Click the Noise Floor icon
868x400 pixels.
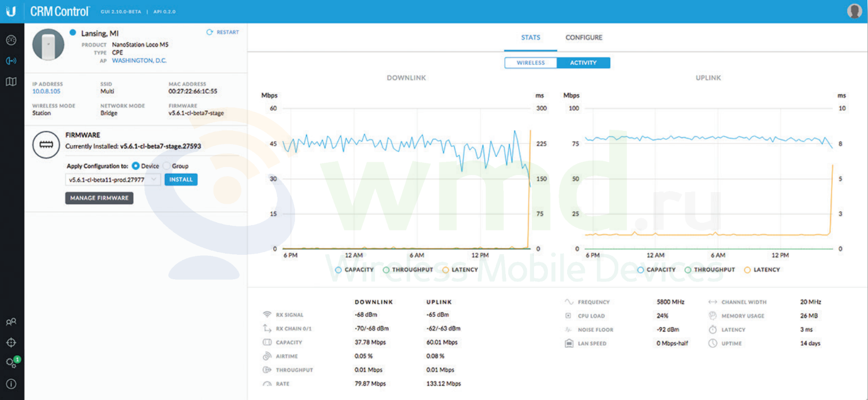pos(569,330)
